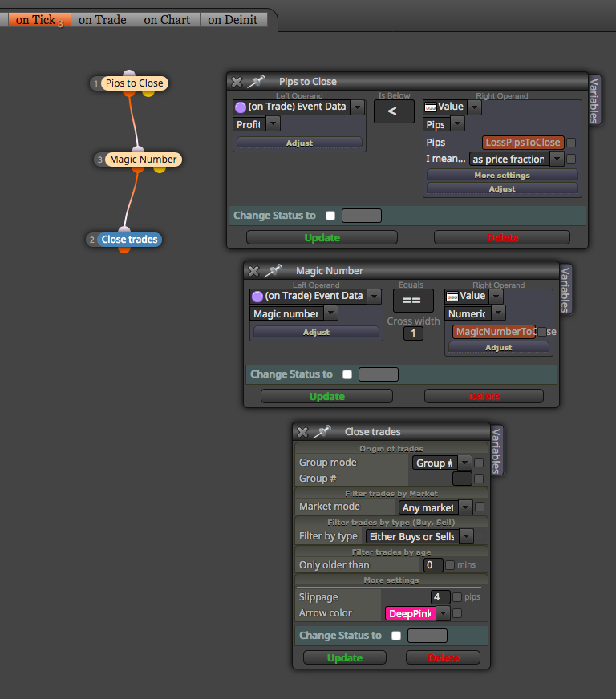
Task: Switch to the on Chart tab
Action: pyautogui.click(x=167, y=20)
